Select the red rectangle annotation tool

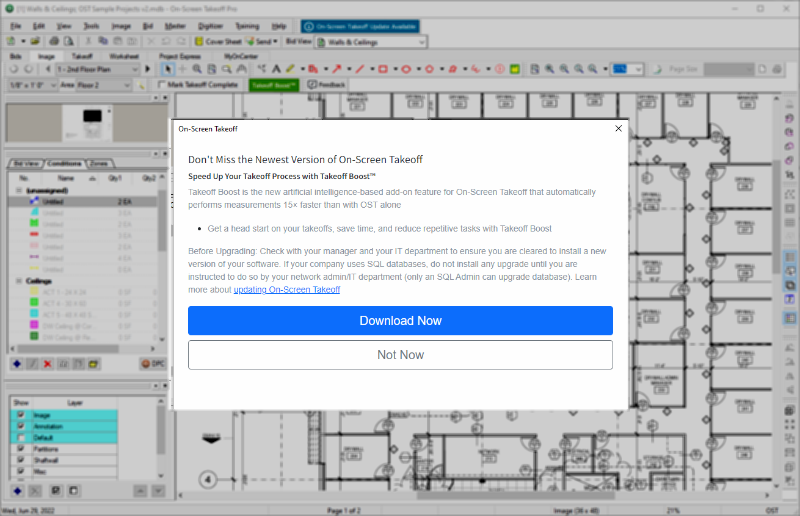click(383, 69)
